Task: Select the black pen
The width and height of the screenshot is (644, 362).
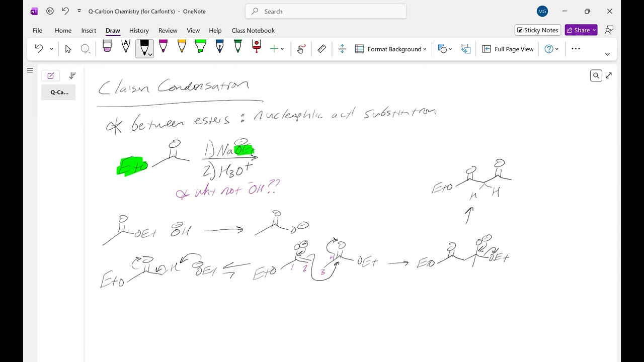Action: click(x=144, y=47)
